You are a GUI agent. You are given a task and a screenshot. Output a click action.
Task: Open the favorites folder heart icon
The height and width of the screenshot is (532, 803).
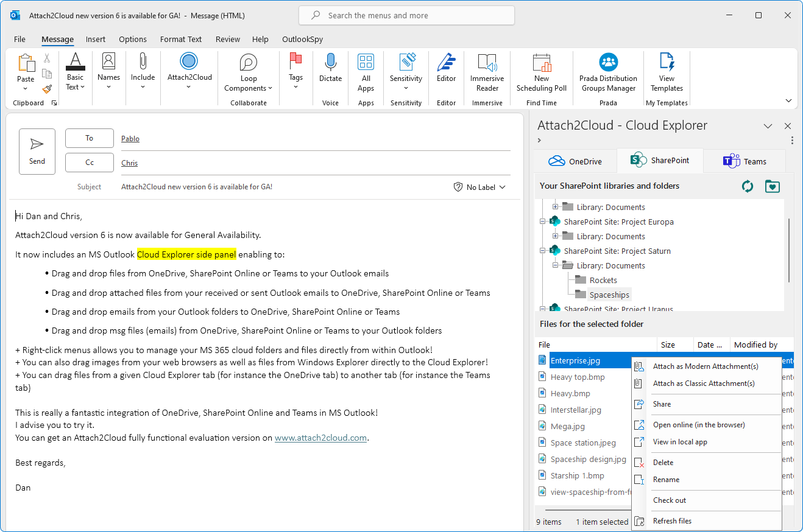tap(772, 186)
